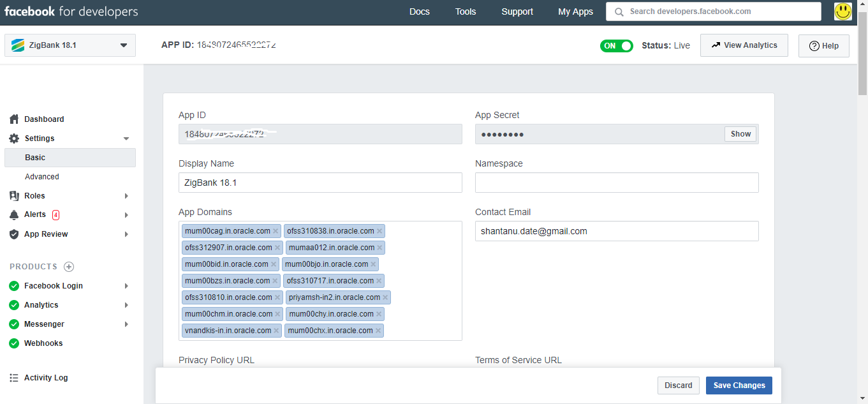Open the Docs menu
Viewport: 868px width, 404px height.
coord(420,11)
